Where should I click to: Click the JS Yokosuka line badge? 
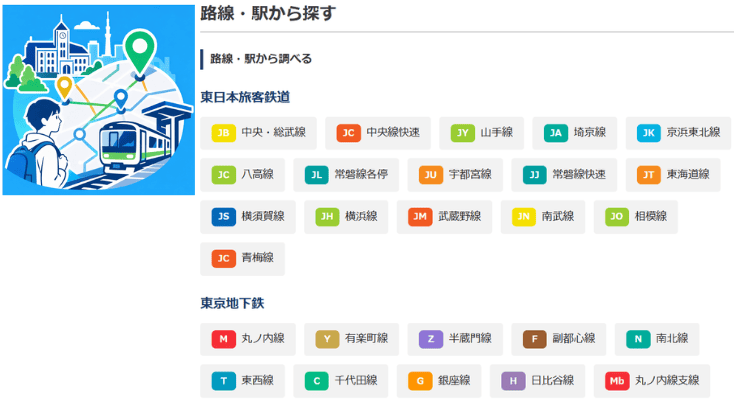pos(223,216)
